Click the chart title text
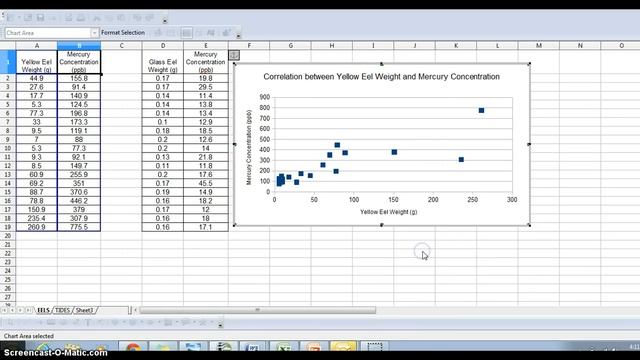 381,76
